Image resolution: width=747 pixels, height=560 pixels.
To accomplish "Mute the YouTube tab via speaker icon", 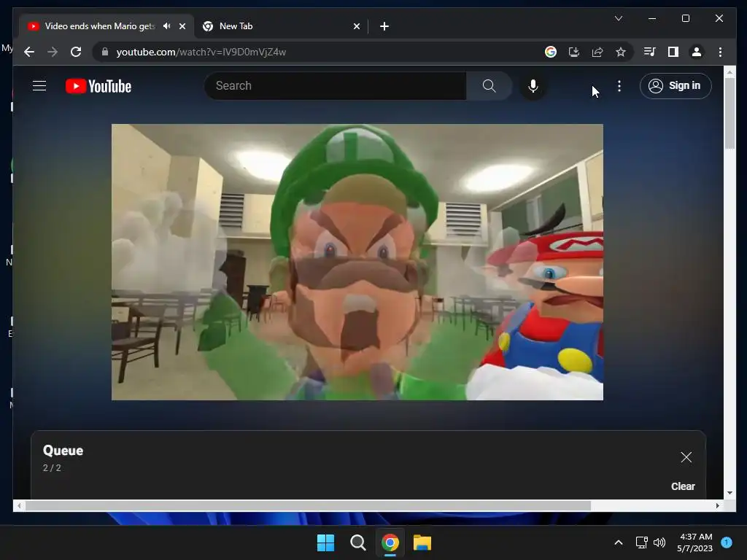I will pos(167,26).
